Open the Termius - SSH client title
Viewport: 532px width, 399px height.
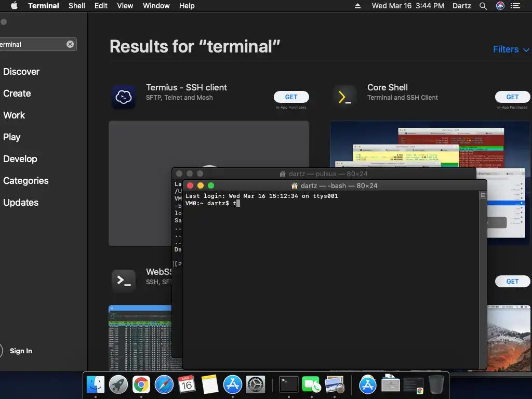pos(187,87)
